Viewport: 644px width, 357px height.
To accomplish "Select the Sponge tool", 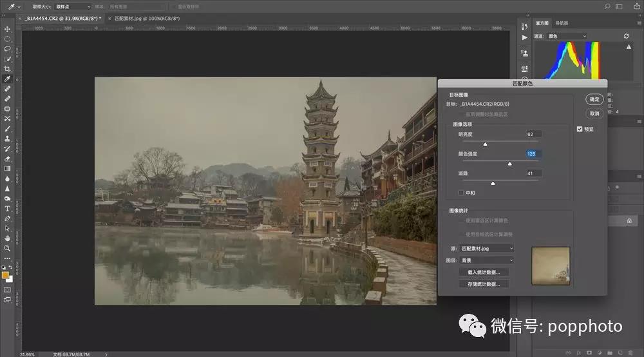I will click(x=7, y=198).
